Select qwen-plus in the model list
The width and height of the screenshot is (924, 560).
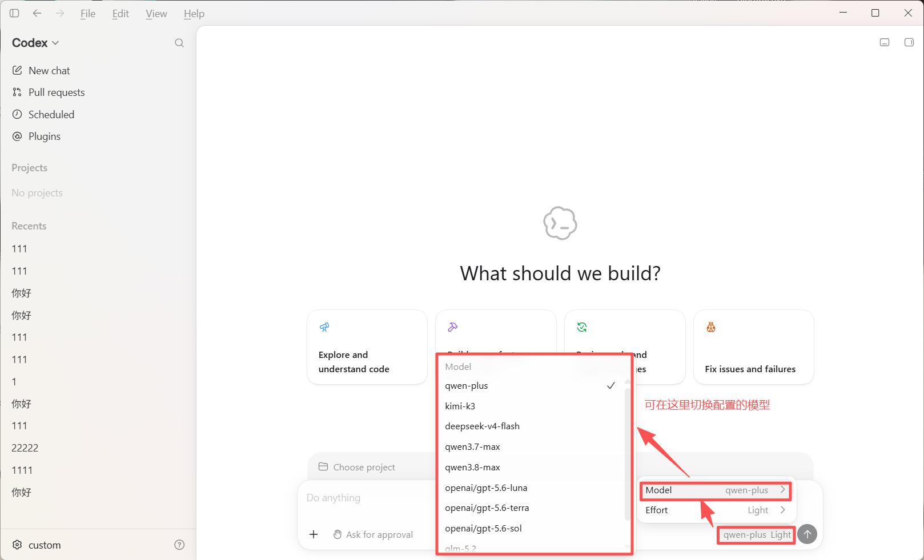coord(531,386)
